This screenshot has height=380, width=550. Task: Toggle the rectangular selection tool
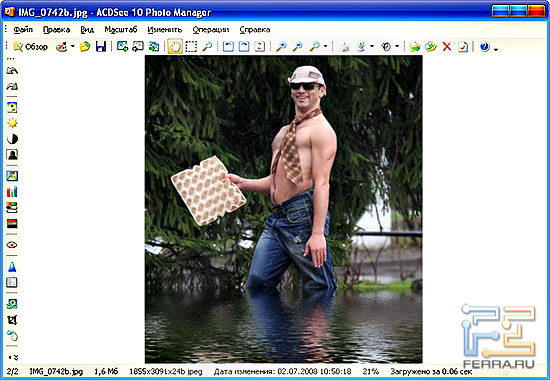[x=191, y=47]
